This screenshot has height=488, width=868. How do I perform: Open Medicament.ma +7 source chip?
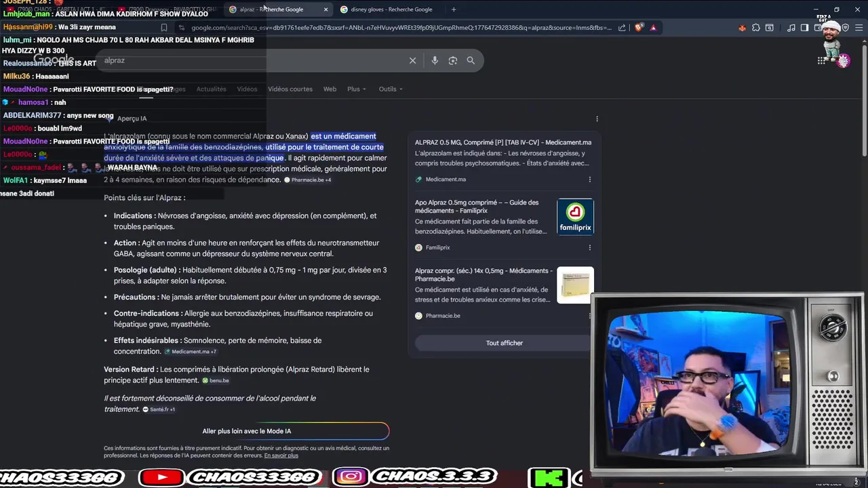pos(191,352)
